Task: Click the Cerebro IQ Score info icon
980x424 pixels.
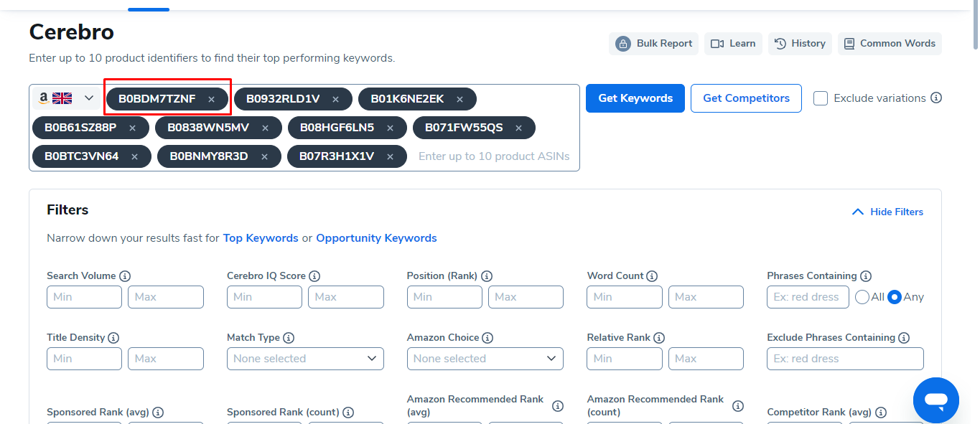Action: [x=314, y=276]
